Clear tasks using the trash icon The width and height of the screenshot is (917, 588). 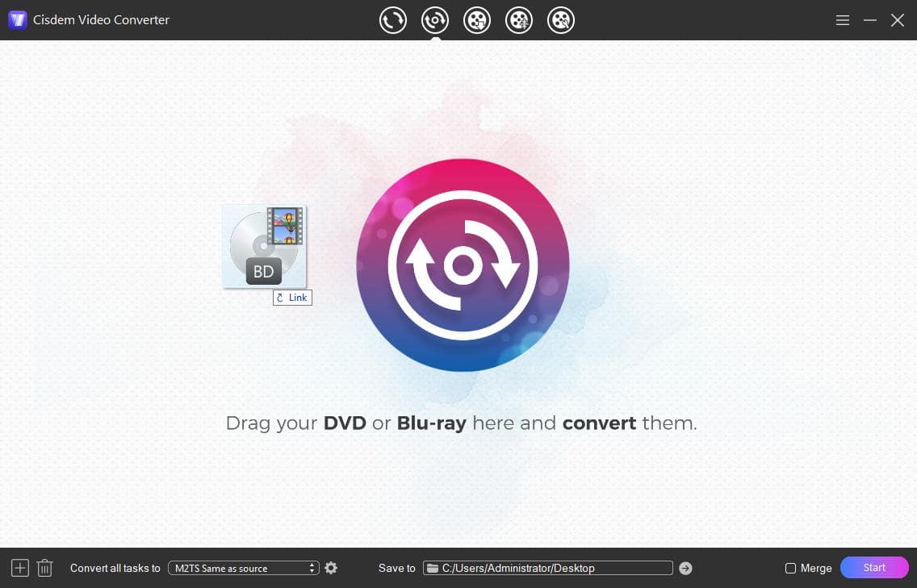coord(44,568)
